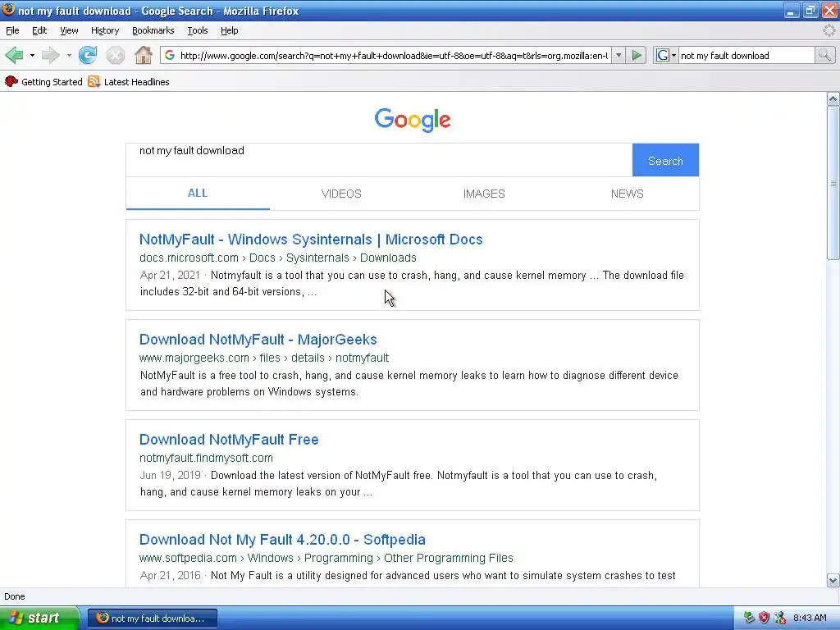Click the 8:43 AM system clock

tap(810, 619)
